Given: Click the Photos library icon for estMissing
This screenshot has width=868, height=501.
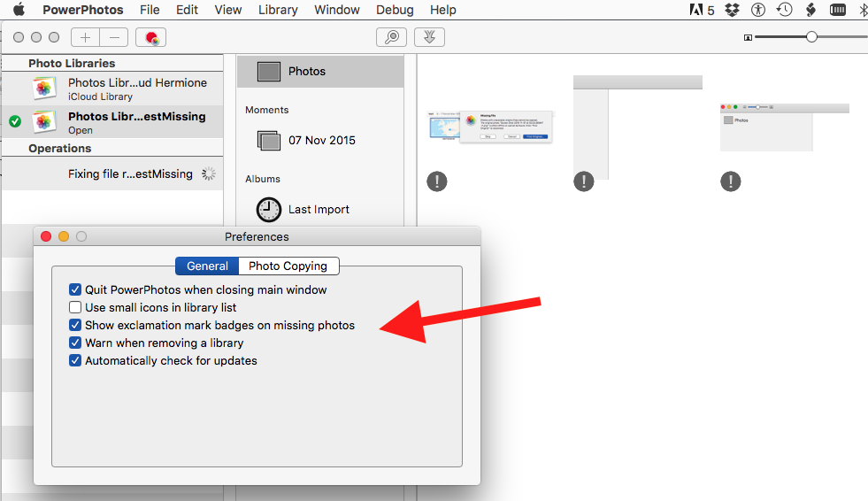Looking at the screenshot, I should [44, 122].
